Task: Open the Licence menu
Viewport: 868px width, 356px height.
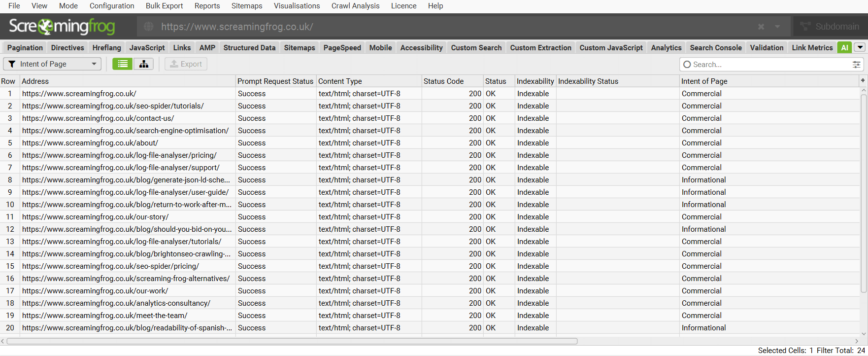Action: (x=403, y=6)
